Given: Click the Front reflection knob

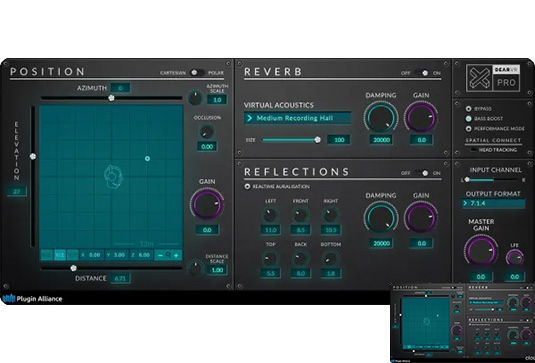Looking at the screenshot, I should [301, 215].
